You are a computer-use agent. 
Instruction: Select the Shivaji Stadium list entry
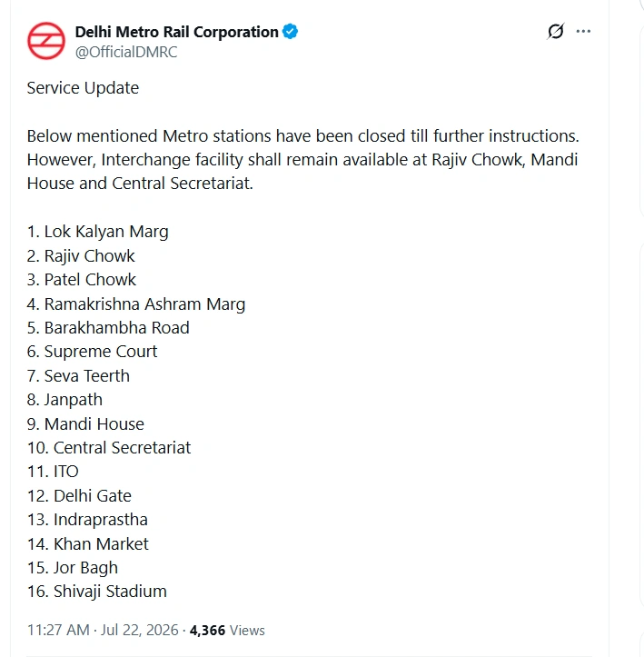pyautogui.click(x=97, y=592)
